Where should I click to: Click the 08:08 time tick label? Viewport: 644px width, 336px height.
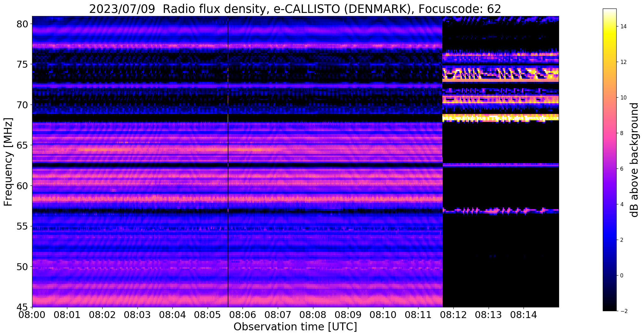coord(313,315)
